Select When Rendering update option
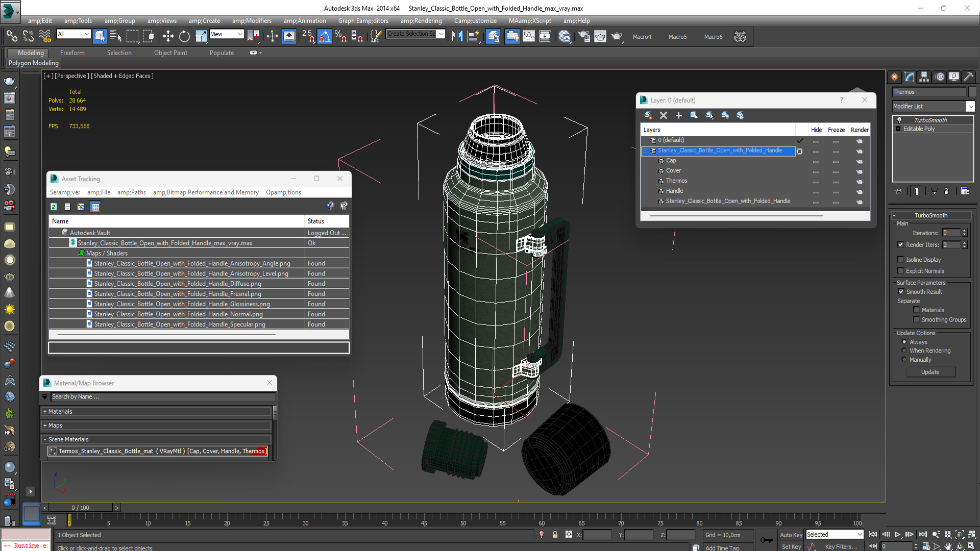Screen dimensions: 980x551 tap(904, 350)
